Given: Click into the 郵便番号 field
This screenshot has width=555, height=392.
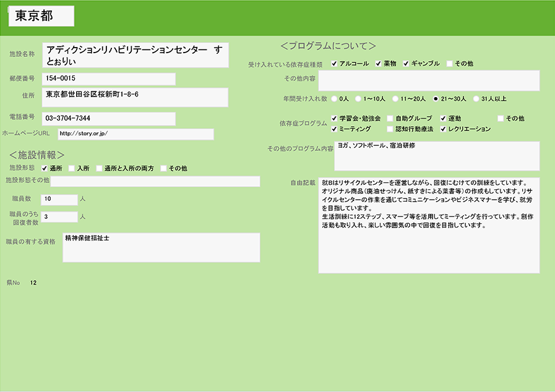Looking at the screenshot, I should [108, 79].
